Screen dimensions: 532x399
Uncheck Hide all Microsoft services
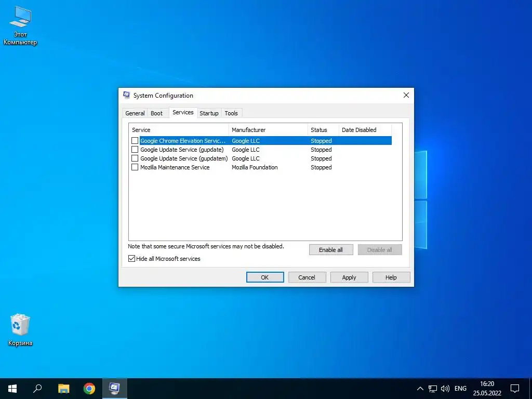[x=131, y=259]
